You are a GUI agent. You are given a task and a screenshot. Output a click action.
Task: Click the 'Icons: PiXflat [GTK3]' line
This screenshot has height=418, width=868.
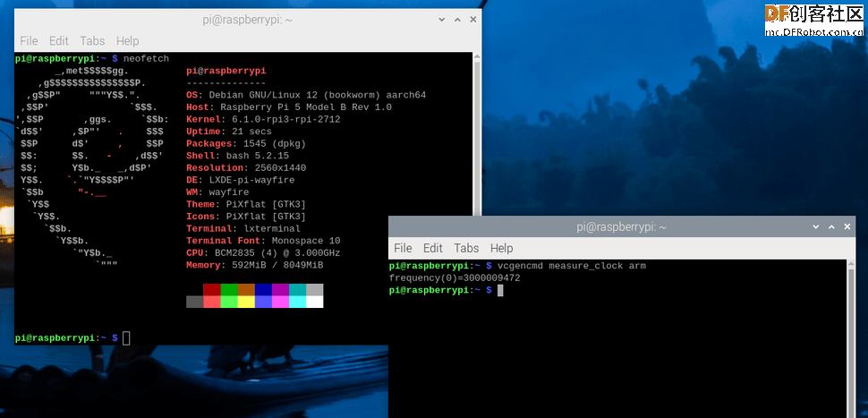(x=246, y=217)
